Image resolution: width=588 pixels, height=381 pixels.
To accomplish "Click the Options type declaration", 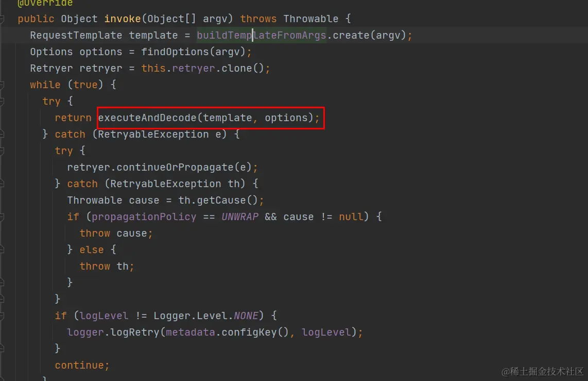I will tap(51, 52).
